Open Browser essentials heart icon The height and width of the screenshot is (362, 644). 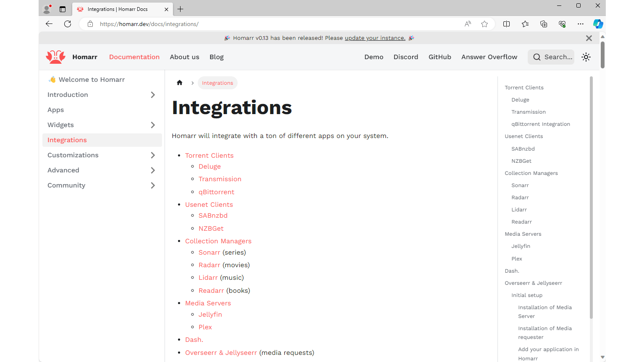(x=562, y=24)
